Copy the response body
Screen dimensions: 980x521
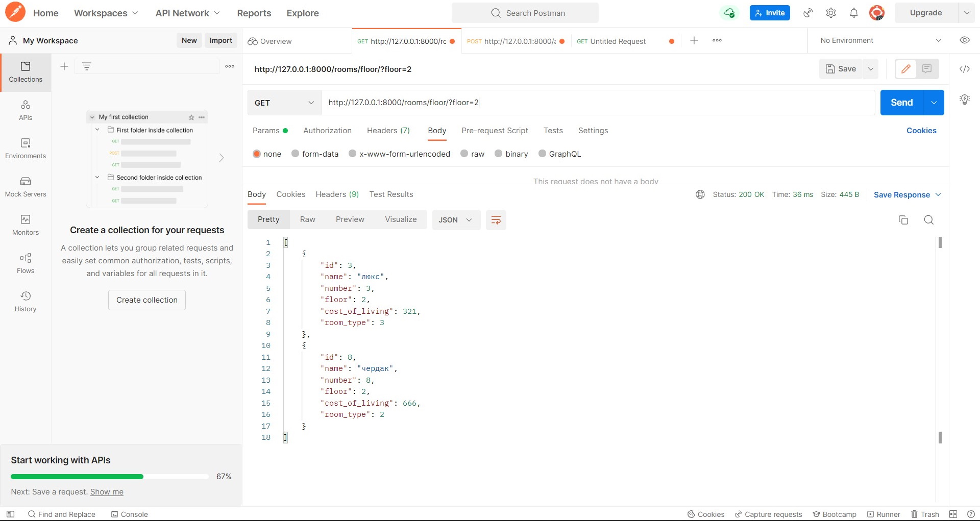[x=903, y=219]
